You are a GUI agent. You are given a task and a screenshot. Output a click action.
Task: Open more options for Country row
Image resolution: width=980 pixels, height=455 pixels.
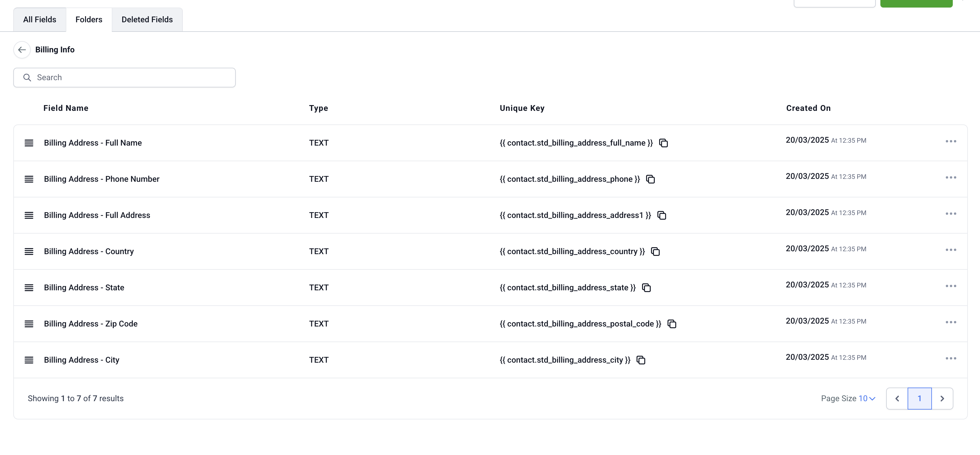951,250
